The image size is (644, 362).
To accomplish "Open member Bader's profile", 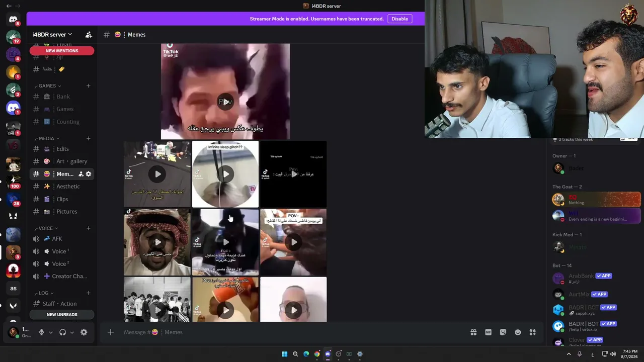I will (597, 168).
